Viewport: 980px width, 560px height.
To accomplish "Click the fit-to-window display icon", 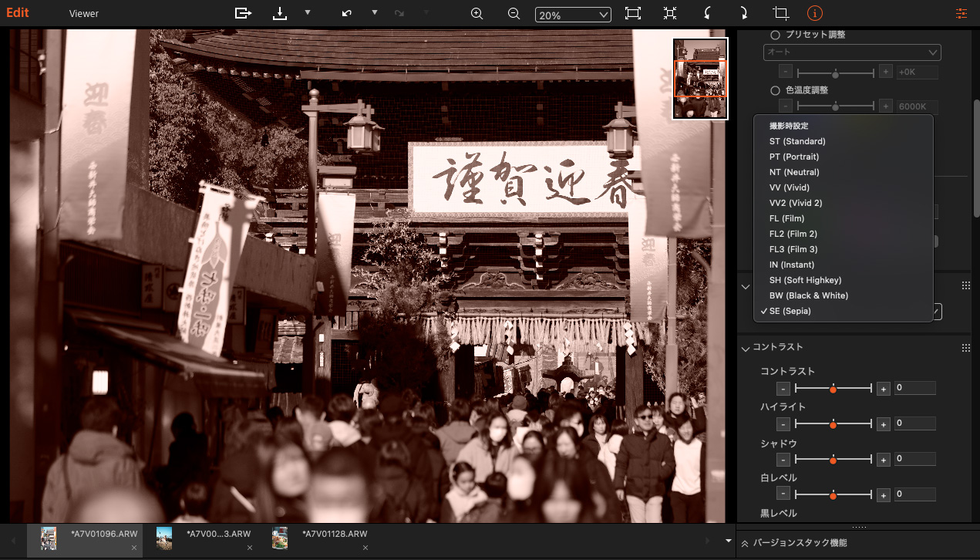I will (x=632, y=13).
